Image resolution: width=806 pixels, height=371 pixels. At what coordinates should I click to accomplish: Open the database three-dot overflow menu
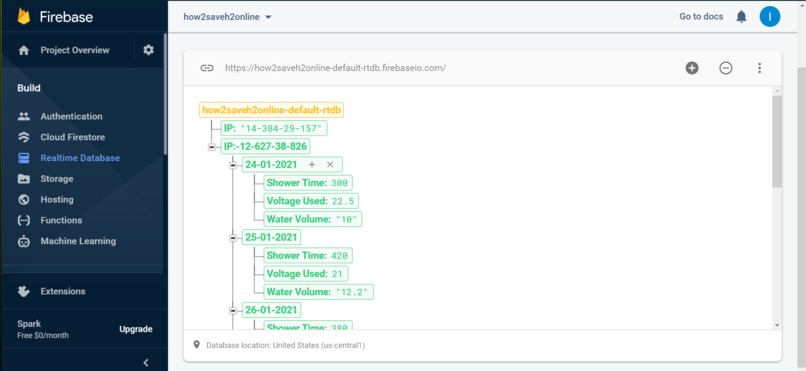(x=759, y=68)
